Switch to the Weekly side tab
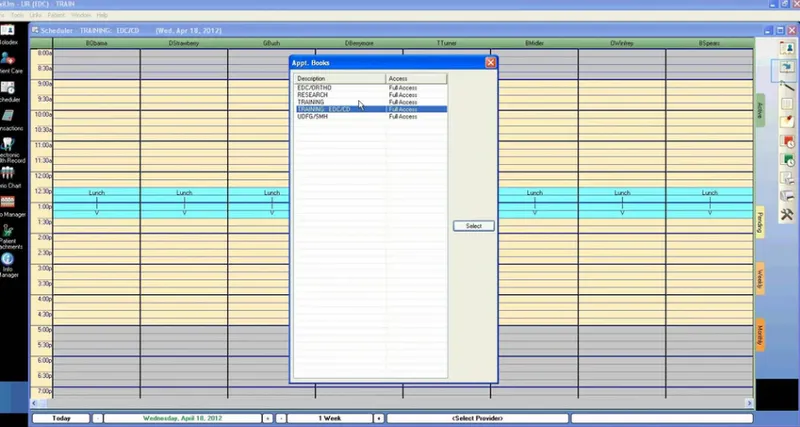 760,279
